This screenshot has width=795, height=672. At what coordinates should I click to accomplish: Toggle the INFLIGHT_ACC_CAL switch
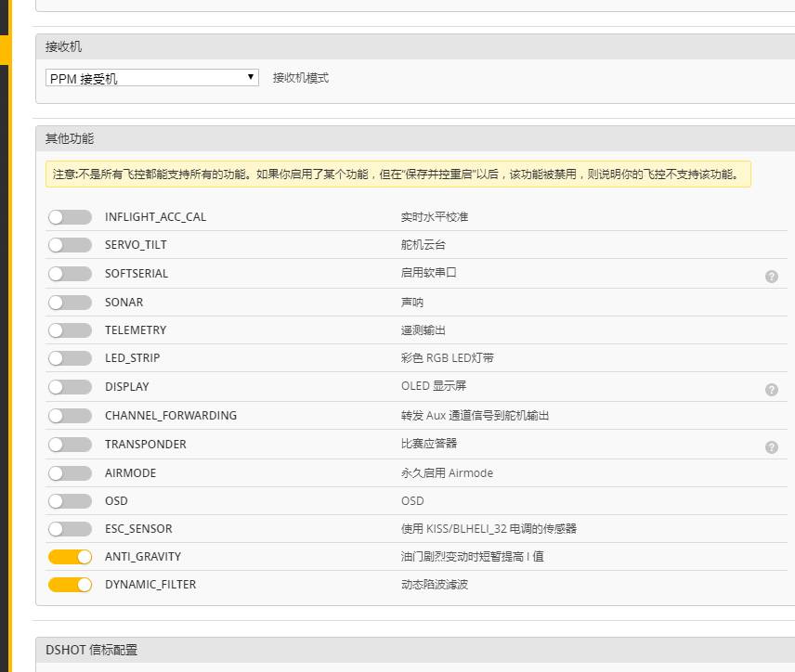(x=70, y=217)
